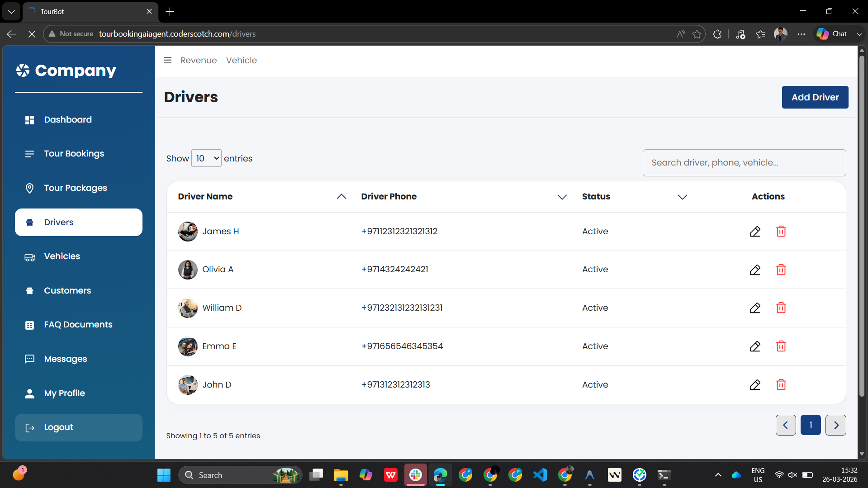The image size is (868, 488).
Task: Log out using the Logout button
Action: [x=79, y=427]
